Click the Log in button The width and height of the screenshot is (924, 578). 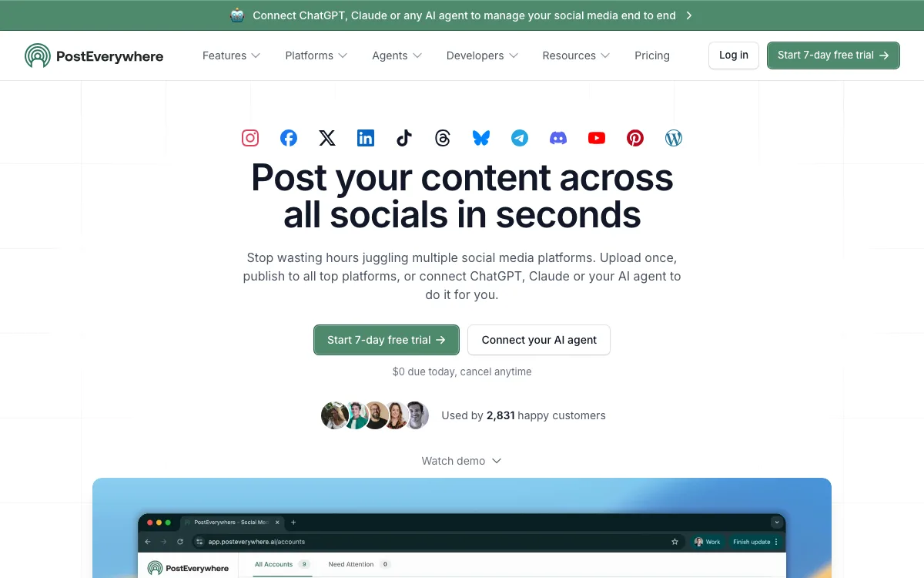pos(734,55)
